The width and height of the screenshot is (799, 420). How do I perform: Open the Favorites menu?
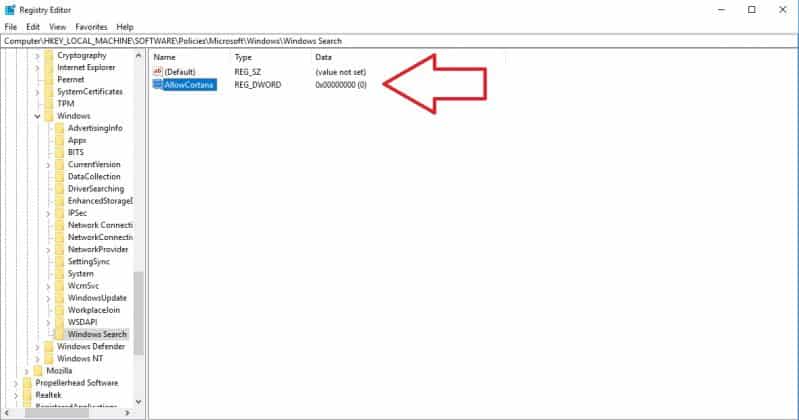[x=91, y=27]
